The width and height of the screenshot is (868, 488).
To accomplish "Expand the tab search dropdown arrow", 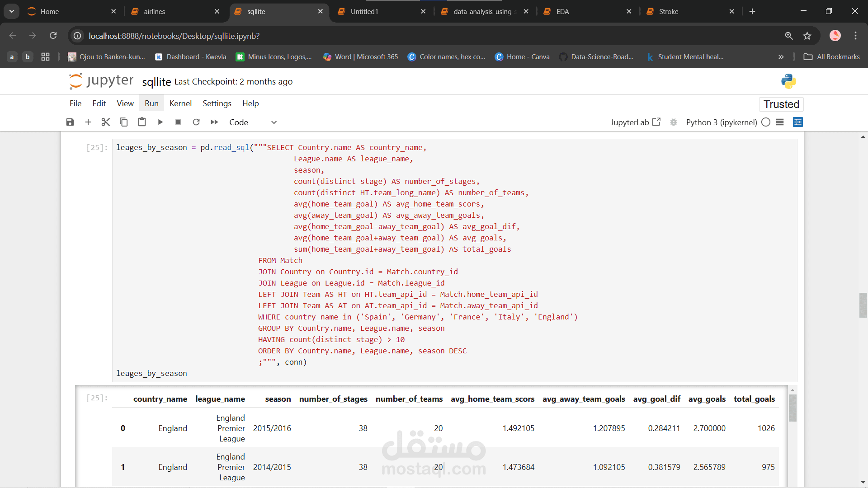I will pyautogui.click(x=12, y=11).
